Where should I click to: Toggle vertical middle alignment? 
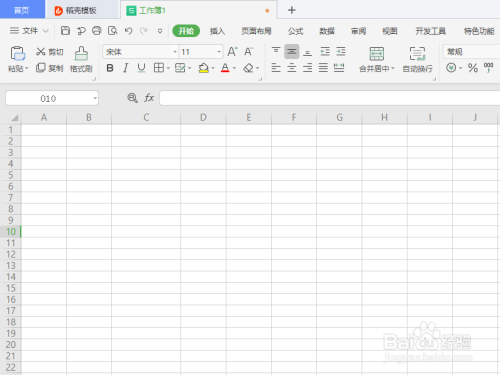(x=292, y=51)
